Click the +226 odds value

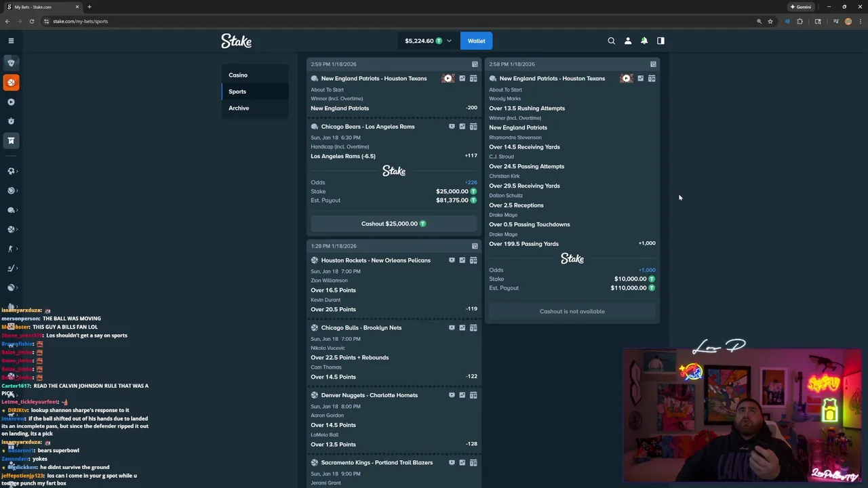click(471, 182)
